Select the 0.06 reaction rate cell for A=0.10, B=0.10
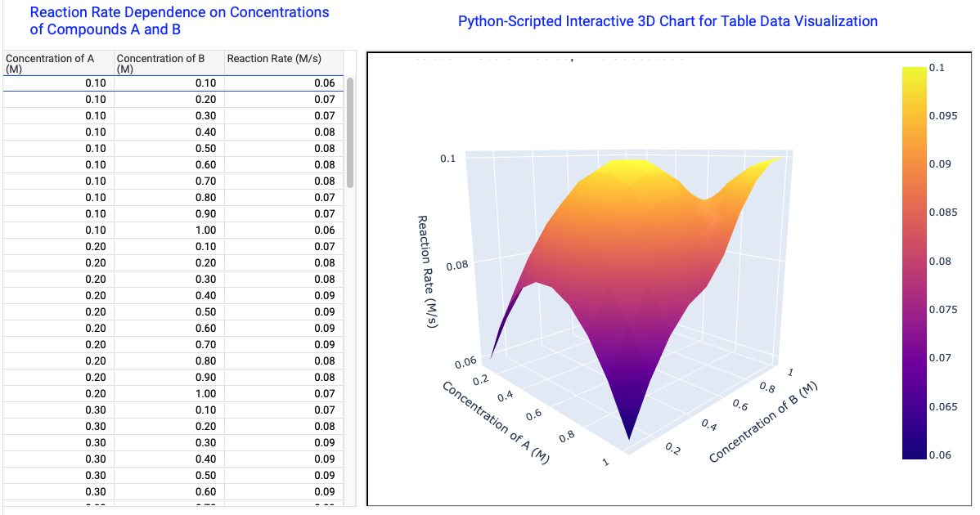Viewport: 980px width, 515px height. point(324,83)
